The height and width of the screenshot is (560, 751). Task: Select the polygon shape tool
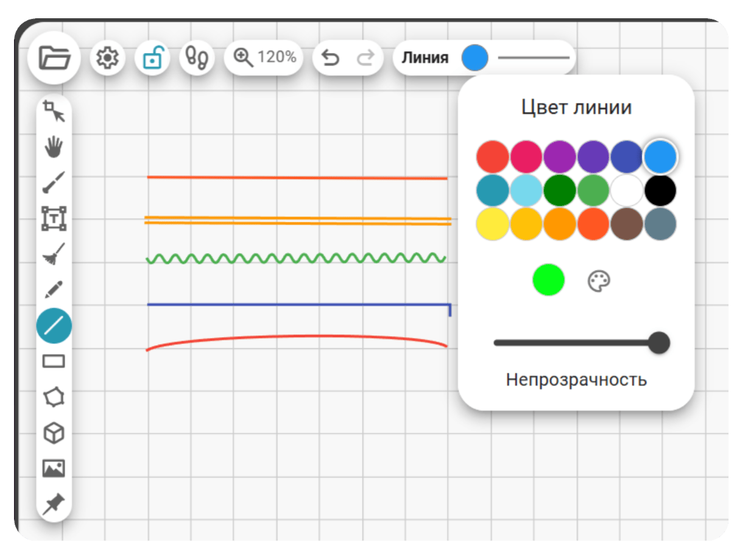[54, 397]
